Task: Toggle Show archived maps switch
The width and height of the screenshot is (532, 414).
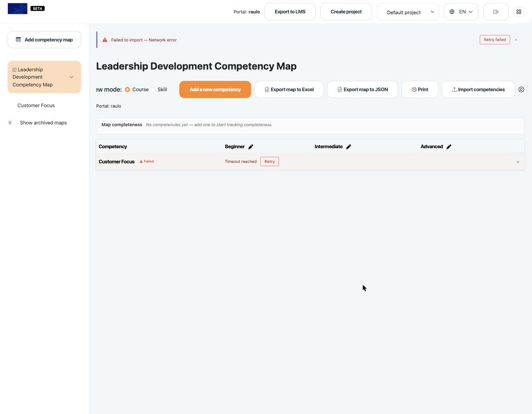Action: click(13, 123)
